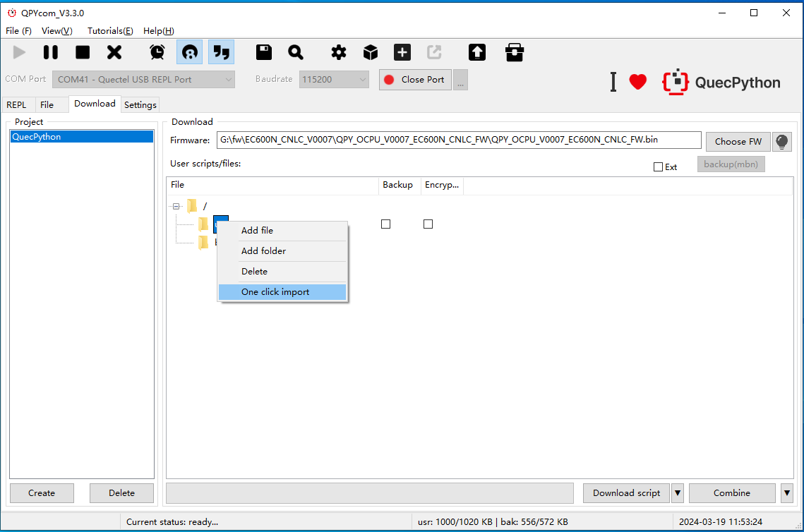Click the alarm clock timestamp icon
804x532 pixels.
click(x=157, y=52)
